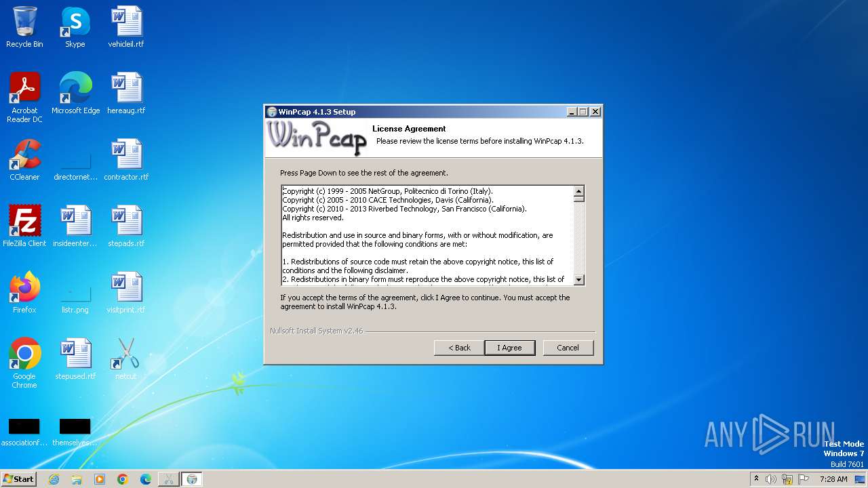Open Windows Media Player in taskbar
This screenshot has height=488, width=868.
[100, 479]
